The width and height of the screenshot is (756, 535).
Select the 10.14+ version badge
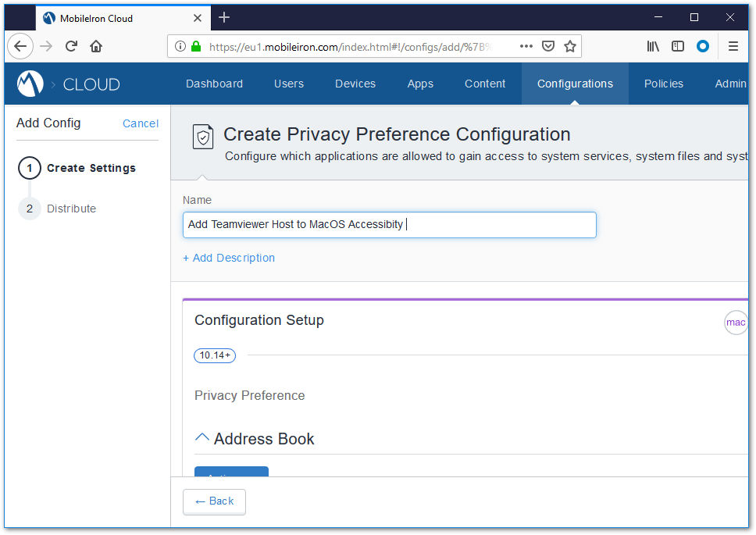click(215, 355)
